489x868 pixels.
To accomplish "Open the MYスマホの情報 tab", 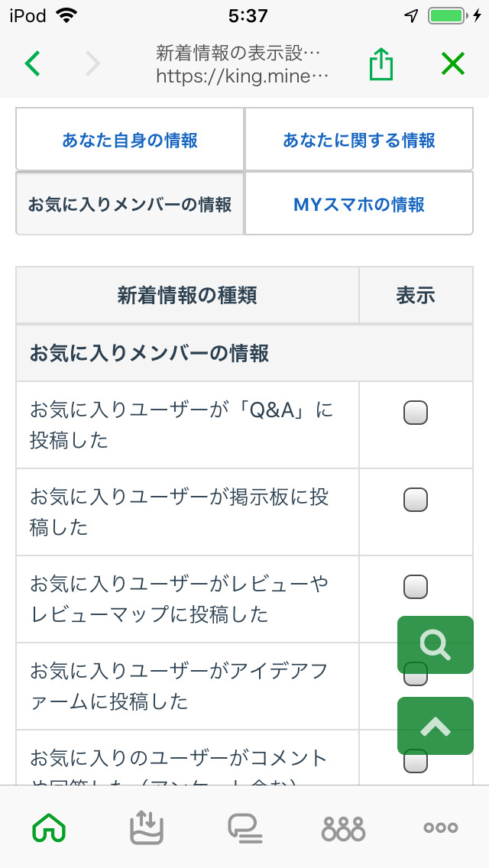I will pyautogui.click(x=359, y=204).
